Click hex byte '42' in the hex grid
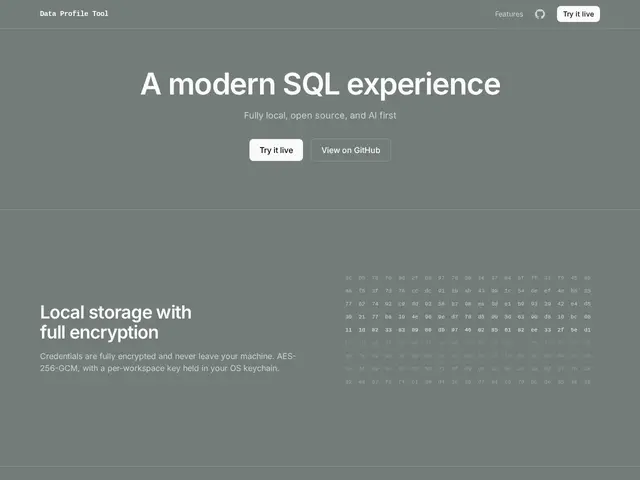Image resolution: width=640 pixels, height=480 pixels. [560, 304]
